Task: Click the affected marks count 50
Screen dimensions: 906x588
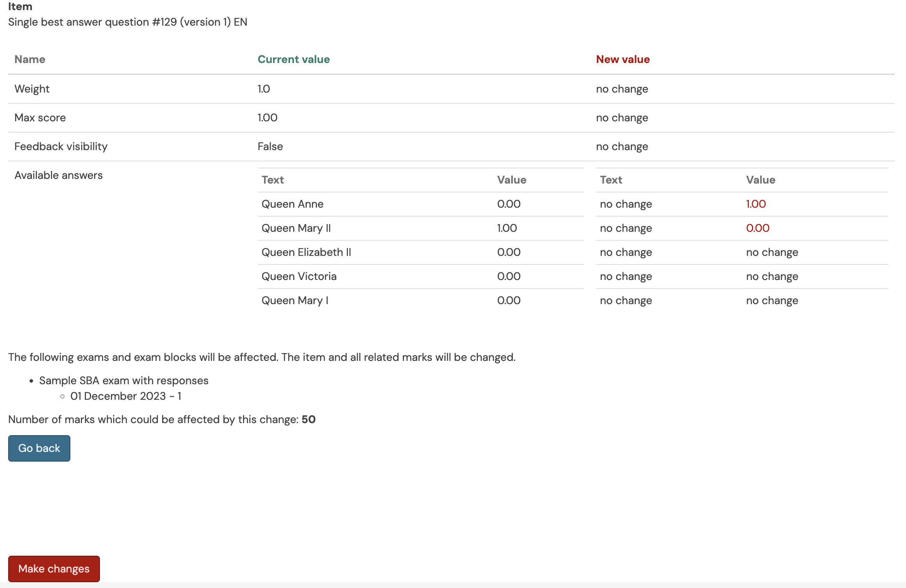Action: tap(308, 419)
